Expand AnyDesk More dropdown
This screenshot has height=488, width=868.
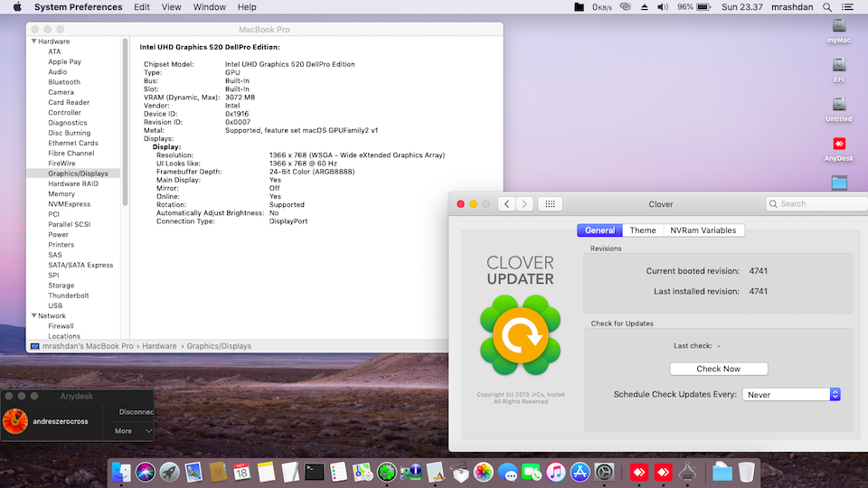coord(133,430)
